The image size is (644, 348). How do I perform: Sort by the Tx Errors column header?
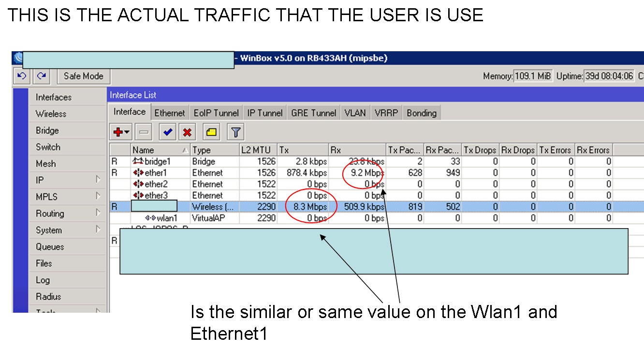[556, 150]
